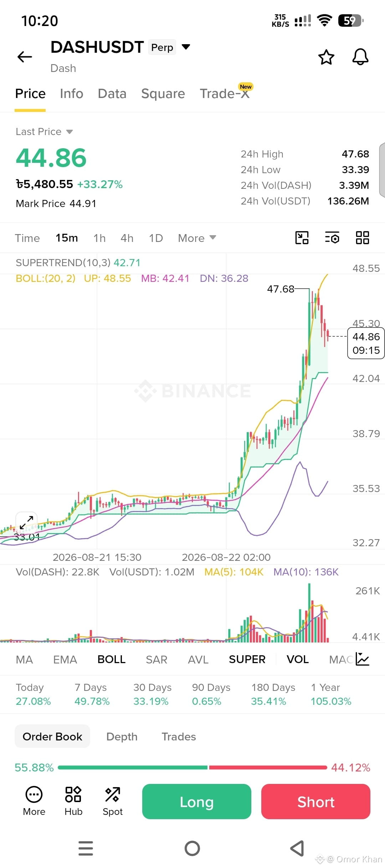
Task: Open a Long position
Action: tap(197, 802)
